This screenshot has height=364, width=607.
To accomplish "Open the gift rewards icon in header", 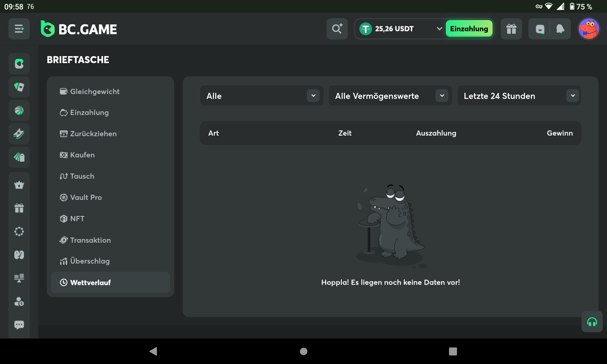I will click(511, 29).
